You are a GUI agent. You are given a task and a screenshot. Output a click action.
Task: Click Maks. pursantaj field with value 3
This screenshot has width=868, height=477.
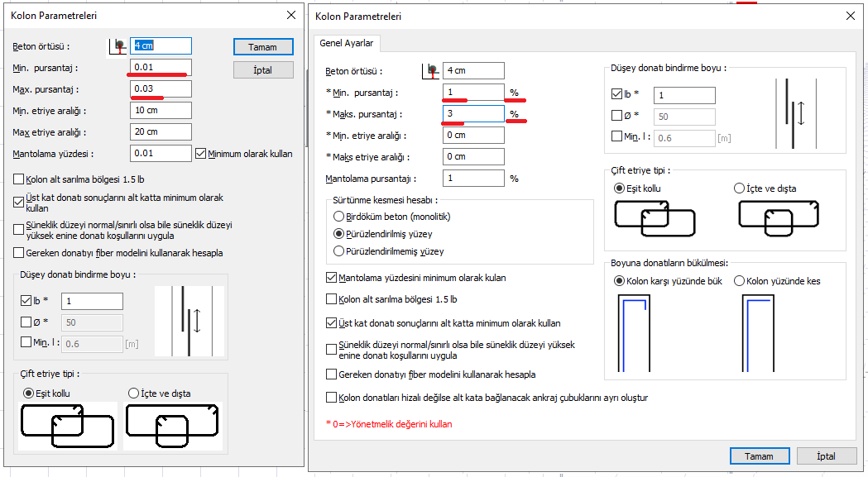coord(474,113)
